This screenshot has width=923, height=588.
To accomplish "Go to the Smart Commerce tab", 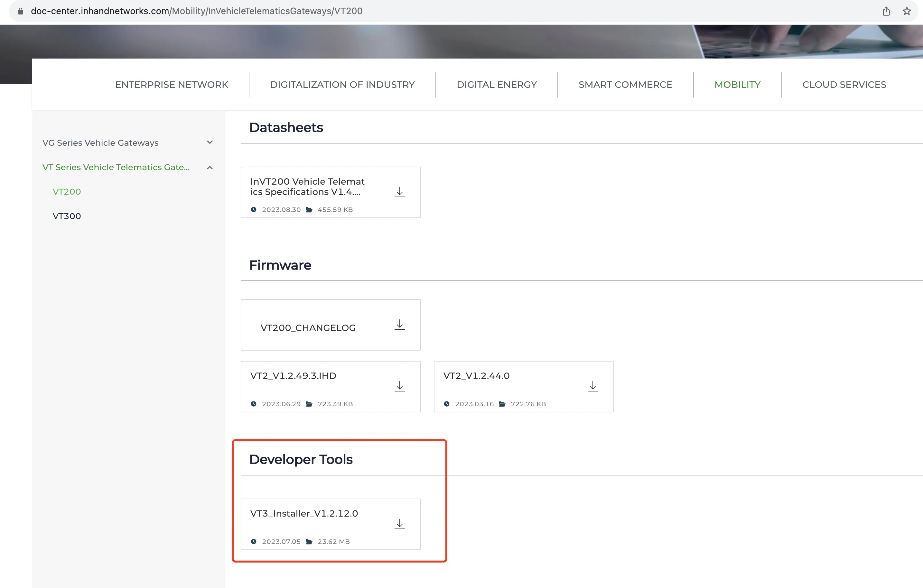I will (x=625, y=85).
